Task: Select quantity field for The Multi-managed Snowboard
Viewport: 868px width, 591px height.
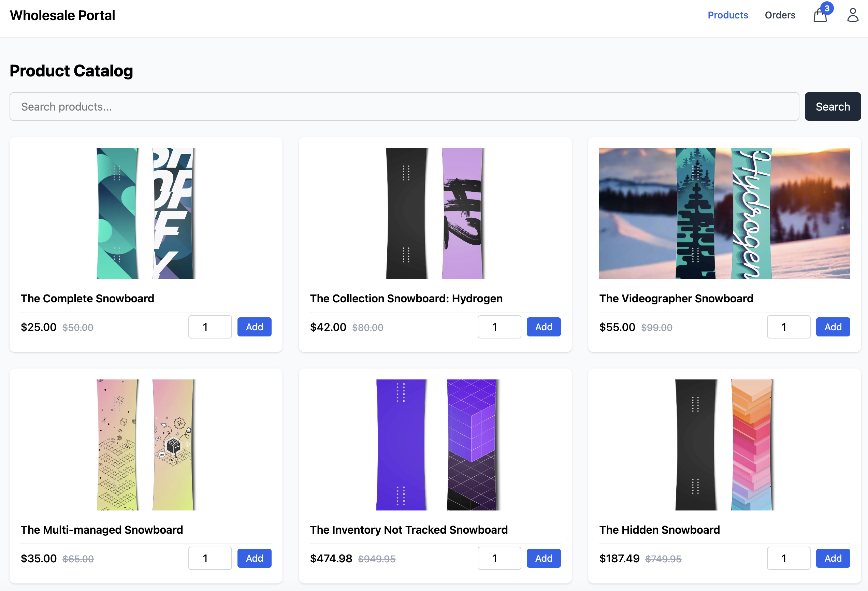Action: tap(210, 558)
